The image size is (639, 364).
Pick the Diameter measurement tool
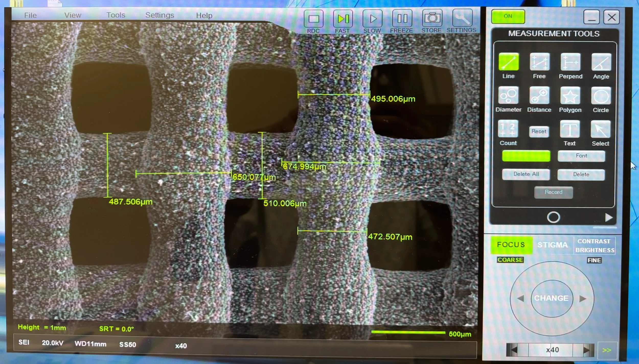508,95
